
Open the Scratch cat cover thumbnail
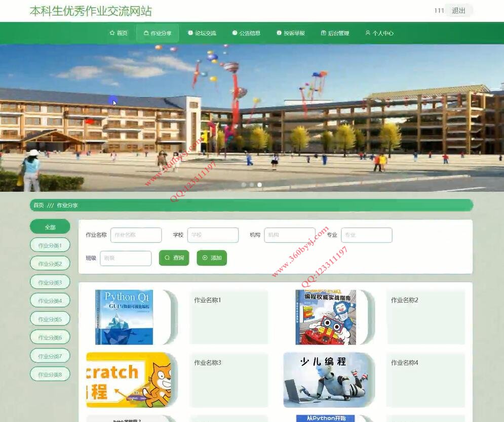point(129,380)
